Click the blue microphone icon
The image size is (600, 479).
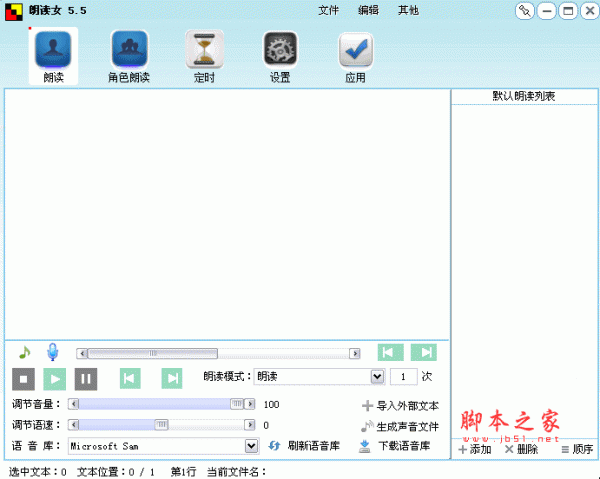tap(52, 352)
